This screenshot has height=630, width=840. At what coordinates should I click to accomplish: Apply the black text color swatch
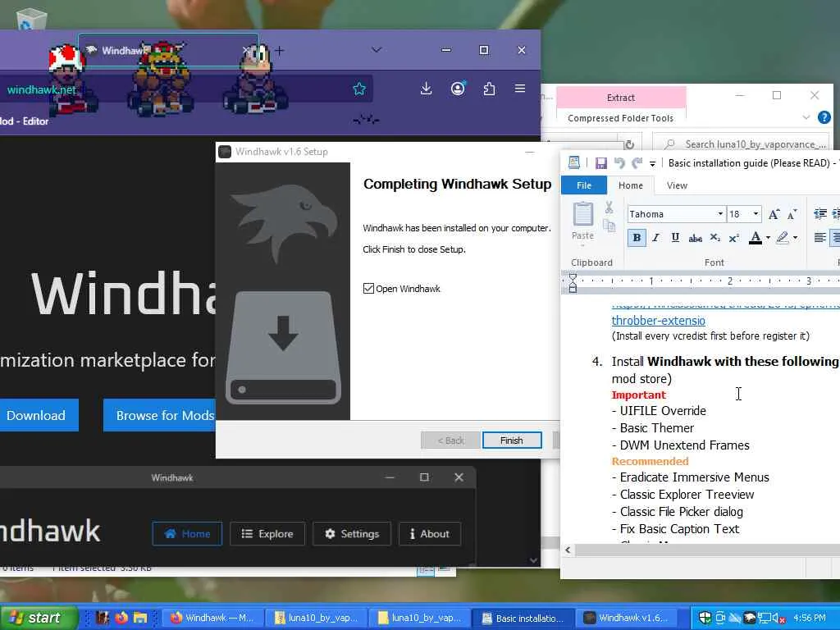pyautogui.click(x=755, y=238)
